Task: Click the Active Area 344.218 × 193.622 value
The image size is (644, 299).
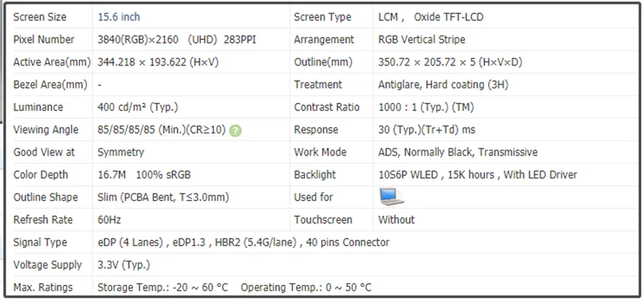Action: [x=158, y=62]
